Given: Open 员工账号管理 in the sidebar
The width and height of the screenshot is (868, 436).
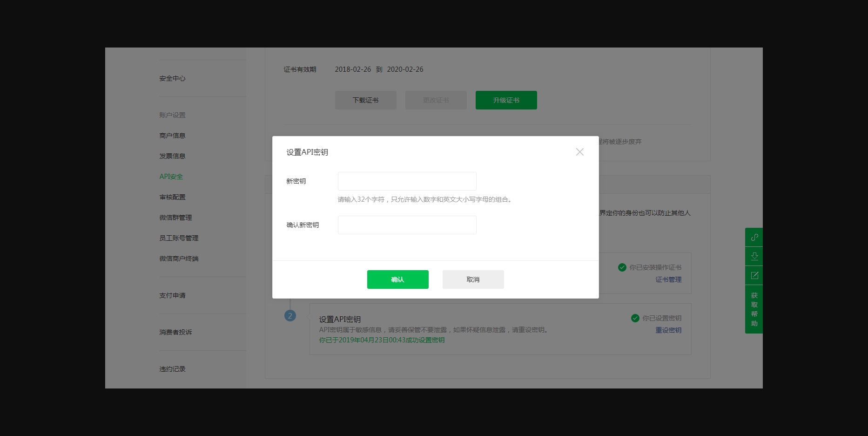Looking at the screenshot, I should pos(179,238).
